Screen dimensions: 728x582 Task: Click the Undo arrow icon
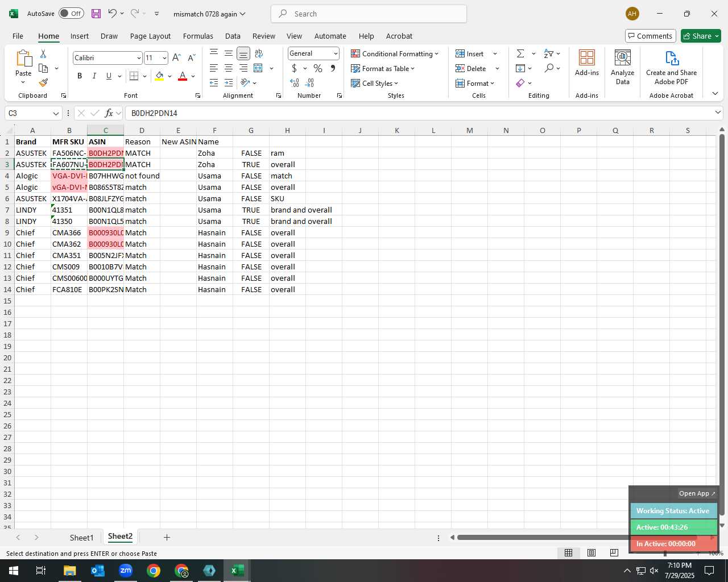coord(112,14)
